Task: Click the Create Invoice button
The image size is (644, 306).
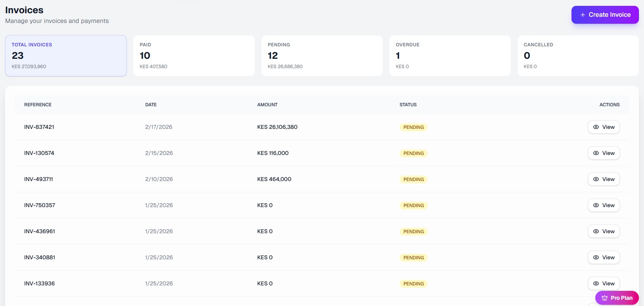Action: tap(605, 15)
